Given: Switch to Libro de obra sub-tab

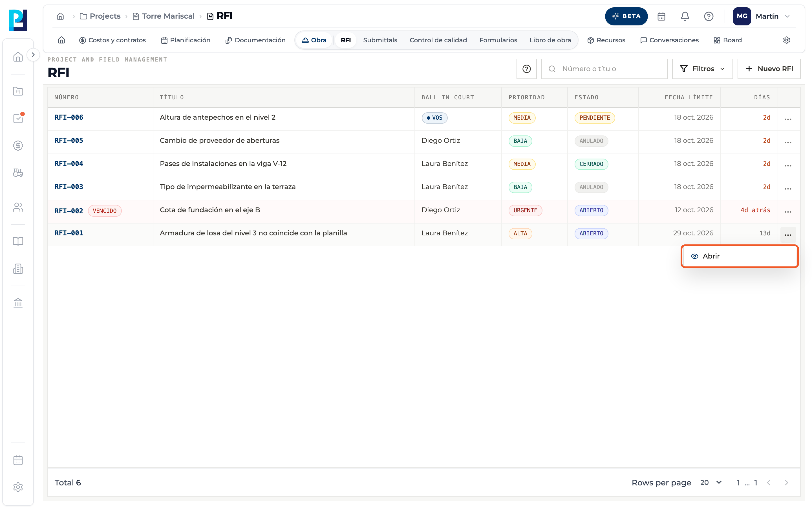Looking at the screenshot, I should click(550, 40).
